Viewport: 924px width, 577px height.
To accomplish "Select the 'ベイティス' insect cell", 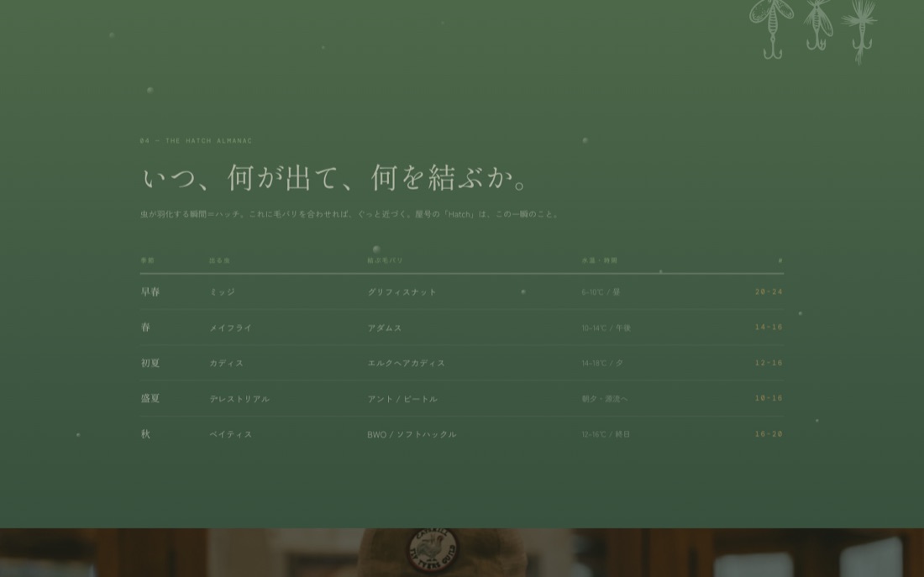I will pyautogui.click(x=230, y=434).
